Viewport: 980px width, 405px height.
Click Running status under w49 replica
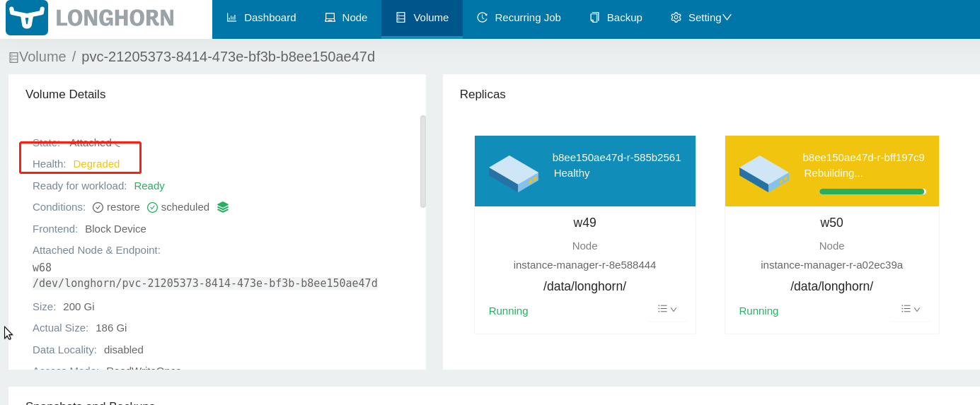pos(508,311)
